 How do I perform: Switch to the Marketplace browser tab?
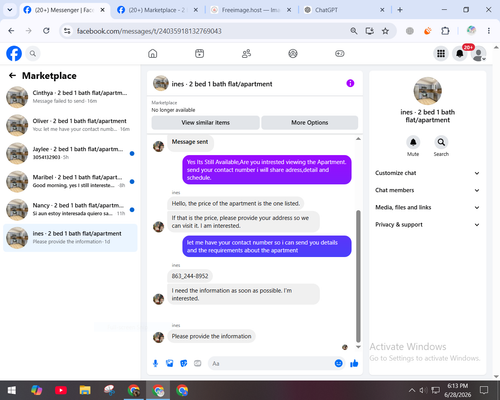(157, 10)
